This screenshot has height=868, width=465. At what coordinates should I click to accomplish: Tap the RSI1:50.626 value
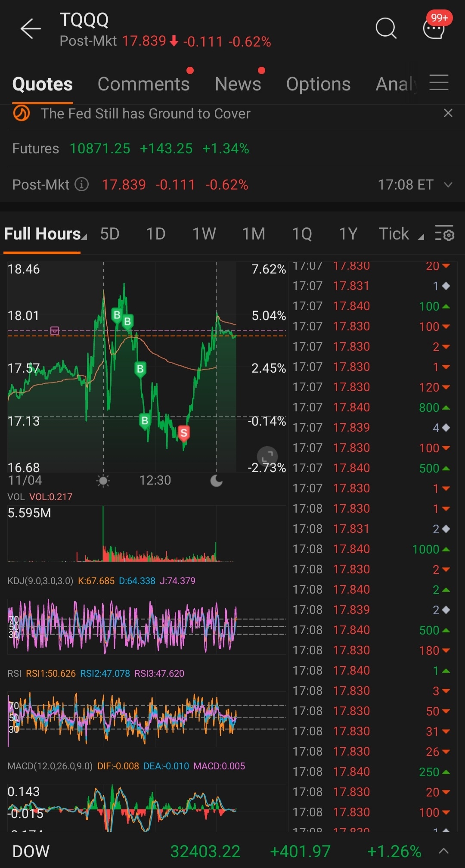point(51,673)
